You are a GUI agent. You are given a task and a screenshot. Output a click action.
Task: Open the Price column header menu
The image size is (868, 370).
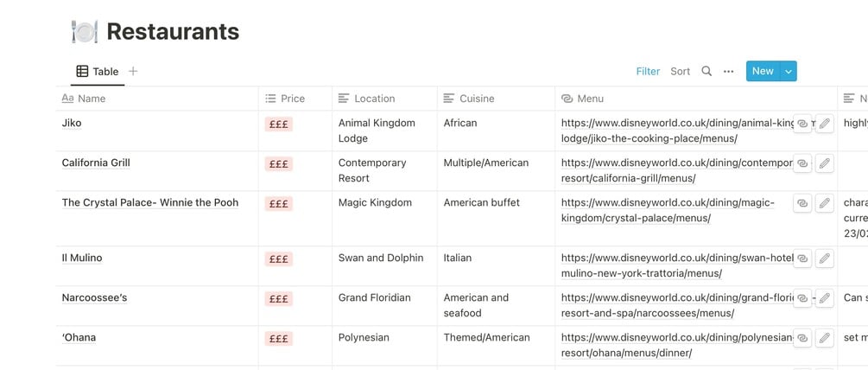pos(293,99)
